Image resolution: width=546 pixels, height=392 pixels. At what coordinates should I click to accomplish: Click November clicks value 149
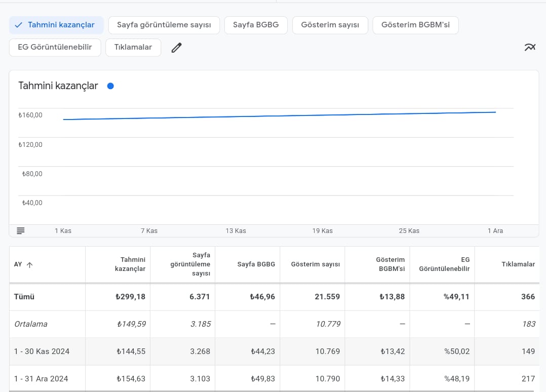(x=528, y=351)
